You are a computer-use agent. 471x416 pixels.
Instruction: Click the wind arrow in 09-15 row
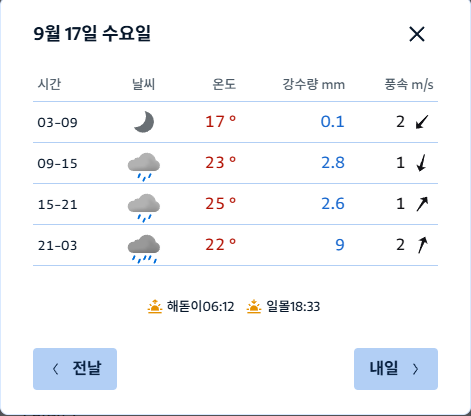[x=422, y=163]
